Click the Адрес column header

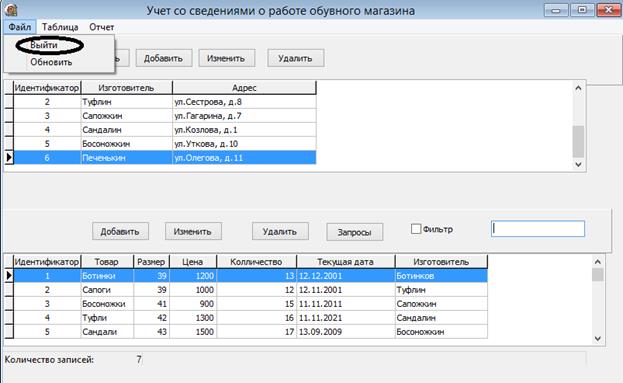pos(244,88)
